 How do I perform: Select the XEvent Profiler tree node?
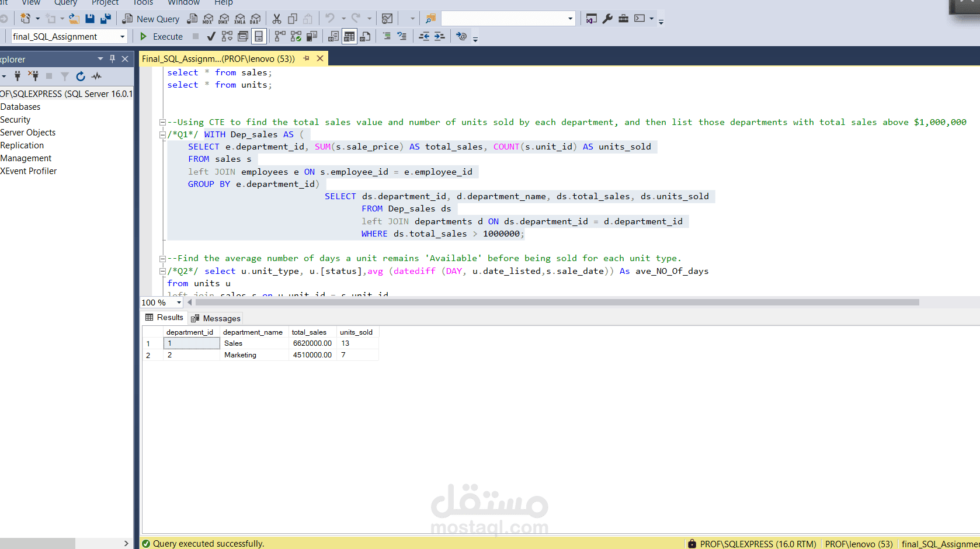[x=29, y=171]
